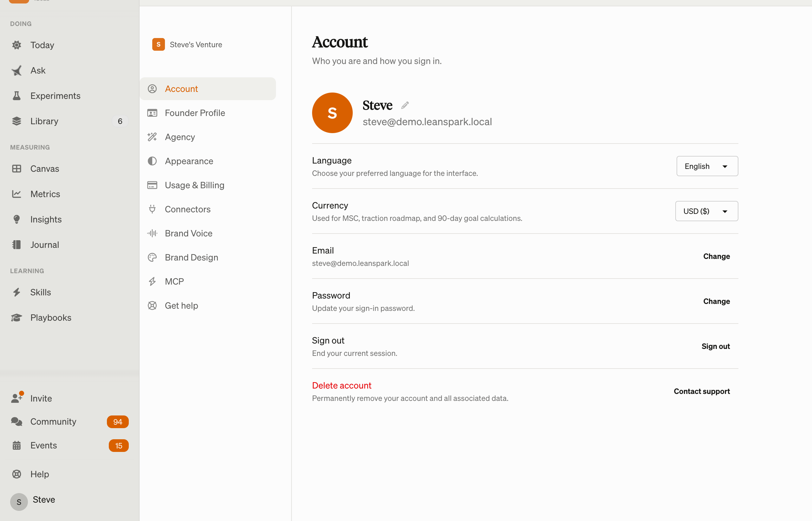Click Change for Email
The image size is (812, 521).
click(x=717, y=256)
